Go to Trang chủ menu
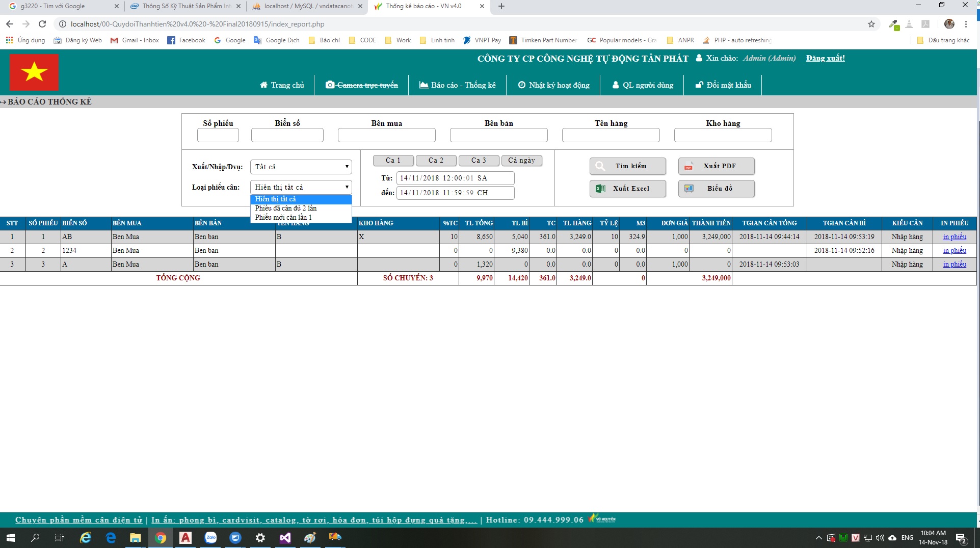The width and height of the screenshot is (980, 548). point(282,85)
